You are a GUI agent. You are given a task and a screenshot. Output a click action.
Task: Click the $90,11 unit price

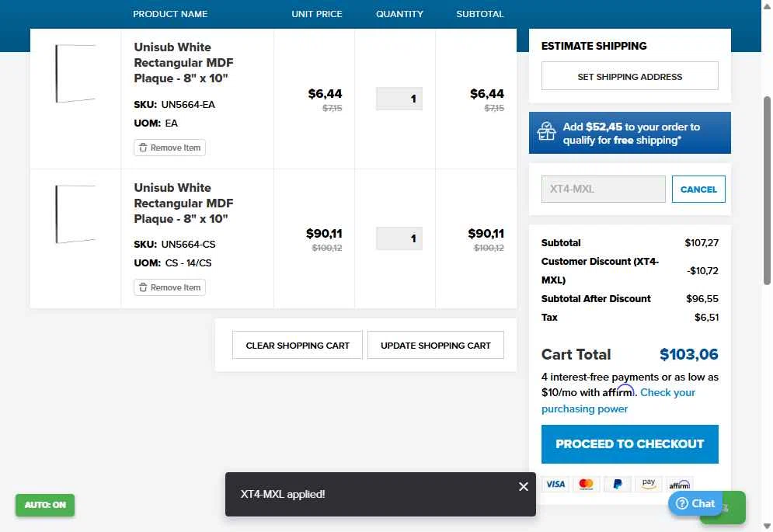324,233
